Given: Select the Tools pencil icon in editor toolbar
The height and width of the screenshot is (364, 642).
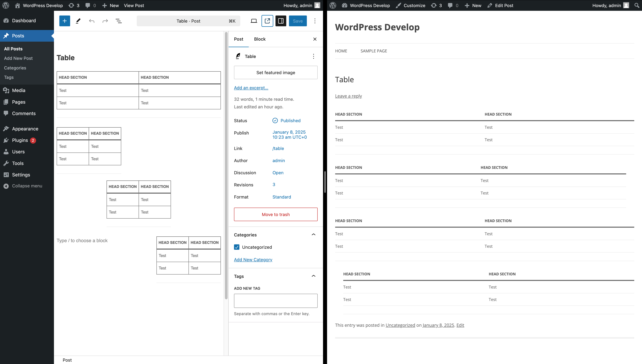Looking at the screenshot, I should [x=78, y=21].
